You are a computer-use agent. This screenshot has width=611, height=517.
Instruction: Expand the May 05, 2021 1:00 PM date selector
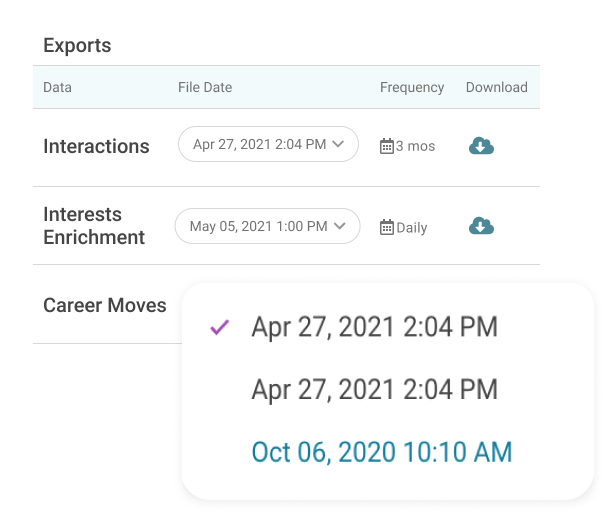tap(267, 226)
